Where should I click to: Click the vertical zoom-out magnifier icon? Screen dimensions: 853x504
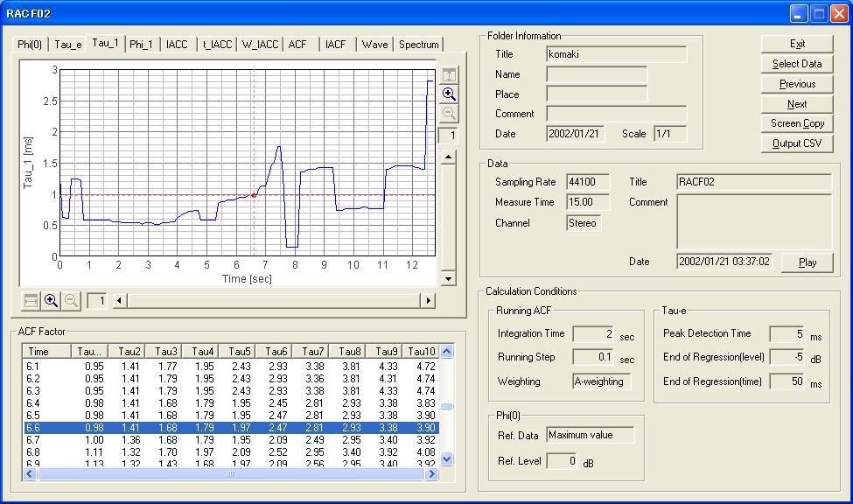[x=449, y=114]
